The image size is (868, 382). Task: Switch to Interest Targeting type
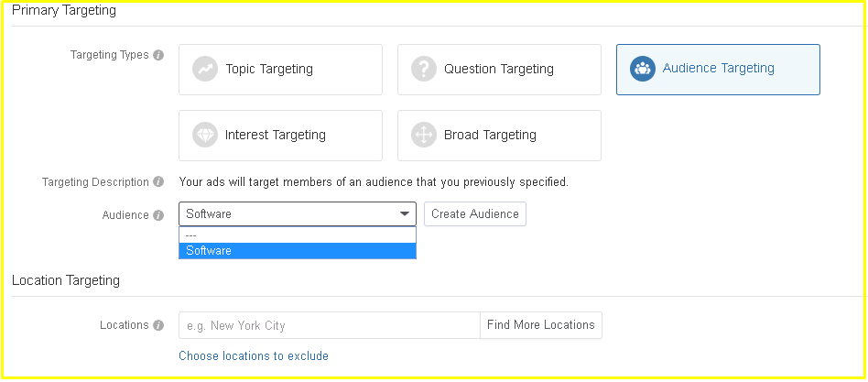coord(281,136)
